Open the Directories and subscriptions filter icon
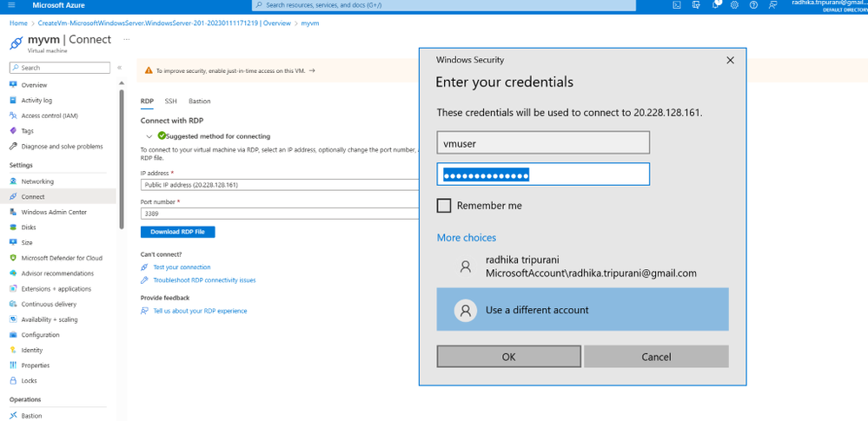This screenshot has width=868, height=421. pos(696,5)
